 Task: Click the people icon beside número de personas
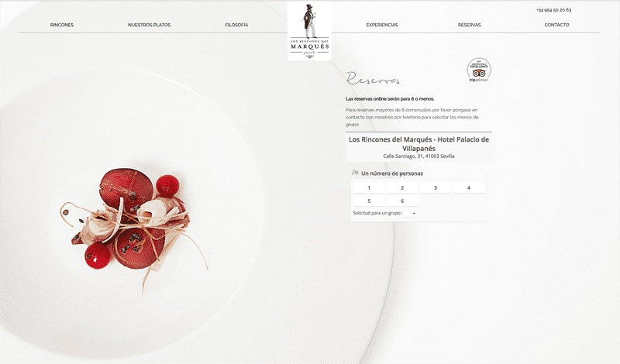coord(355,173)
